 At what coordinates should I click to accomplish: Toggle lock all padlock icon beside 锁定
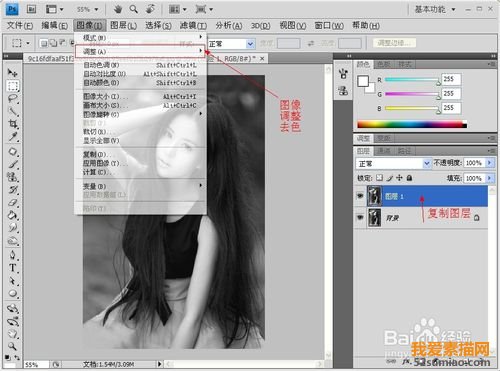[x=409, y=178]
